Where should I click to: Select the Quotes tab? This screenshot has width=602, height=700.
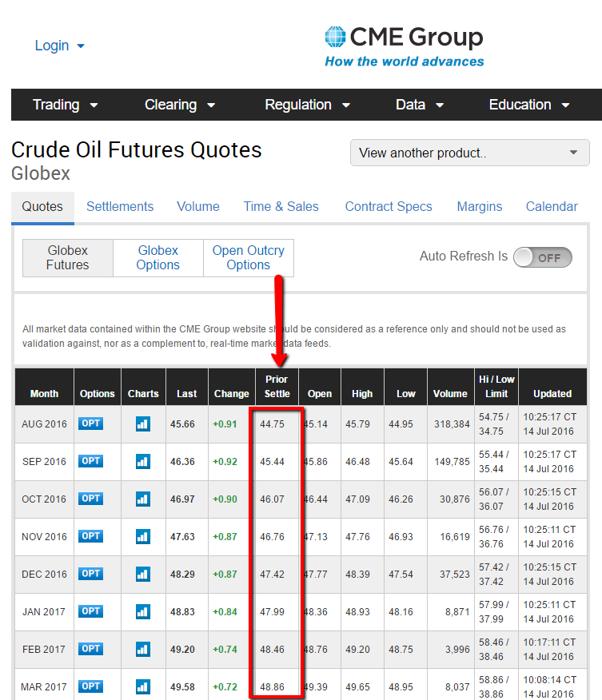(42, 207)
